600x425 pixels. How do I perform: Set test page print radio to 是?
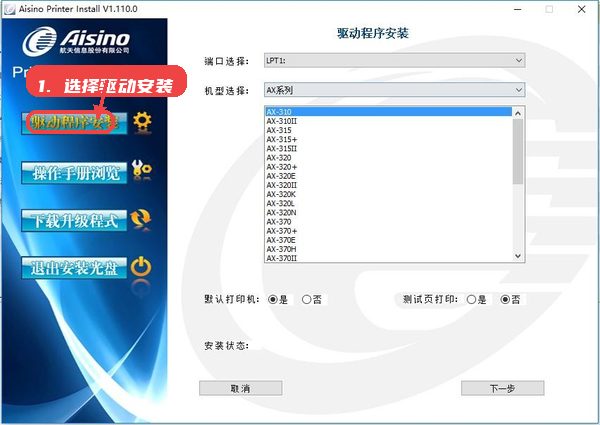pos(471,300)
